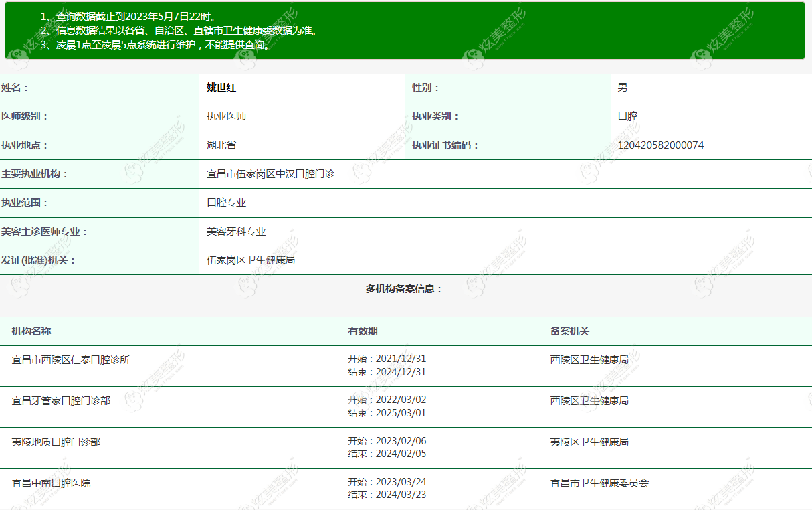Click the 执业医师 level value
Screen dimensions: 812x510
point(227,116)
